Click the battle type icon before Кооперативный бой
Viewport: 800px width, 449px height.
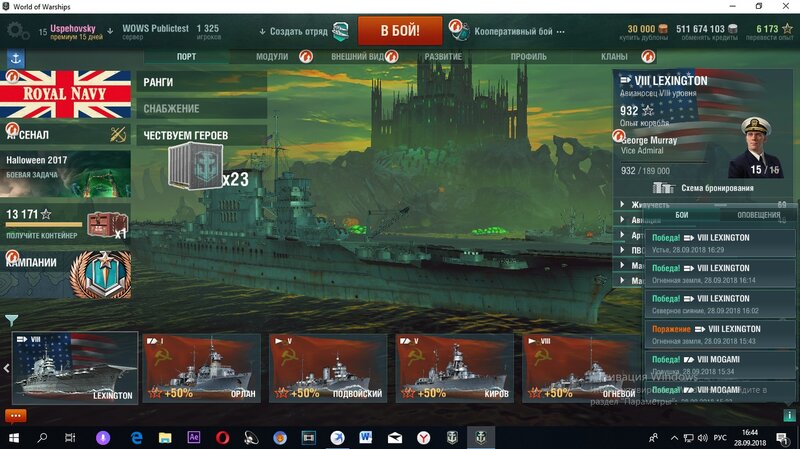point(459,31)
